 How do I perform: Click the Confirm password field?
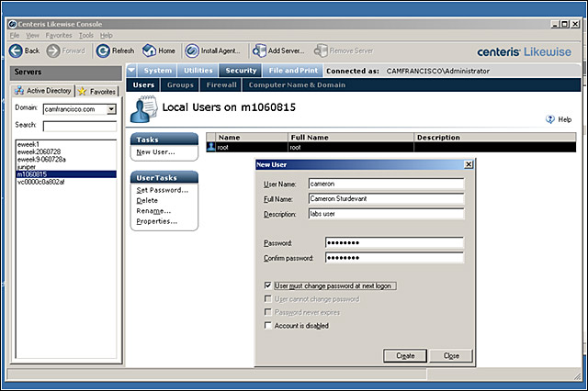[x=394, y=258]
